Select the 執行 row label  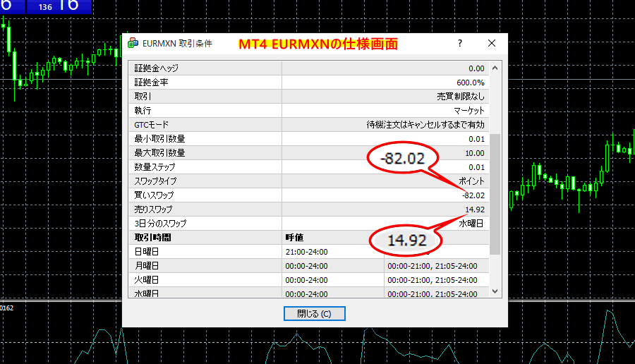click(x=143, y=111)
